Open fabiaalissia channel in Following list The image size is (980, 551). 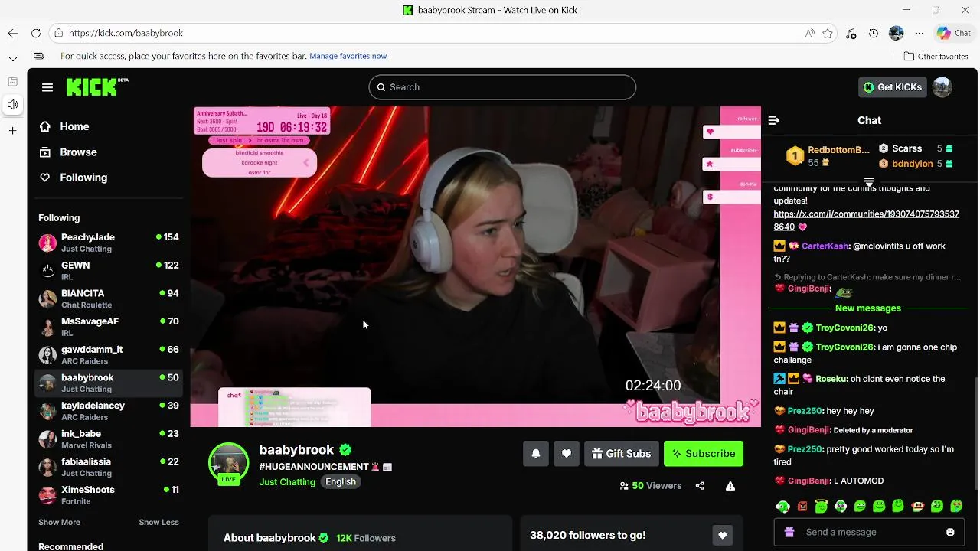coord(109,467)
